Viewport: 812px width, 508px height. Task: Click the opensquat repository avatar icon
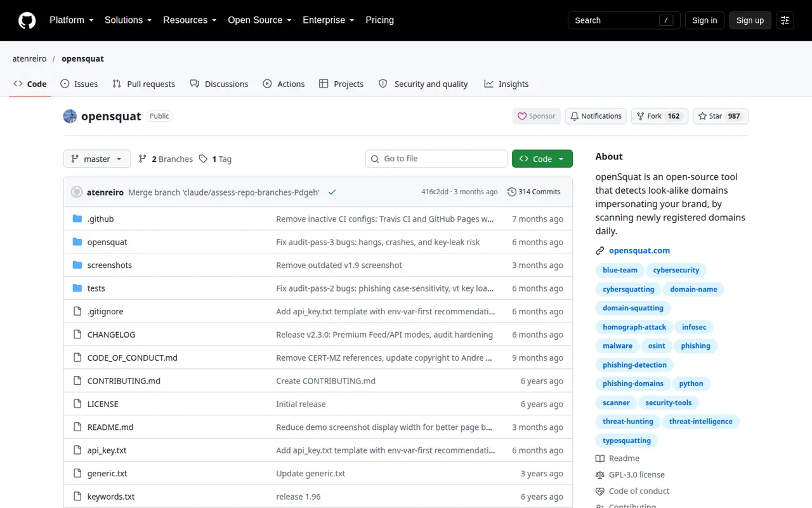tap(70, 116)
